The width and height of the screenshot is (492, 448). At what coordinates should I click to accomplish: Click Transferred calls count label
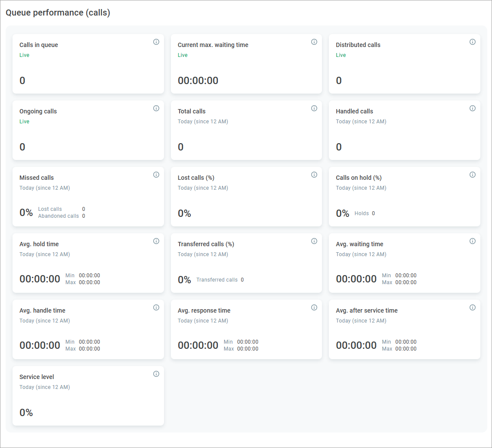tap(217, 280)
